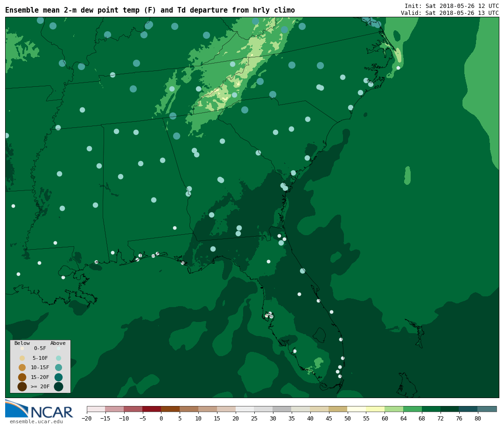Select the -10 to -5 rose colorbar segment
Screen dimensions: 504x427
133,409
